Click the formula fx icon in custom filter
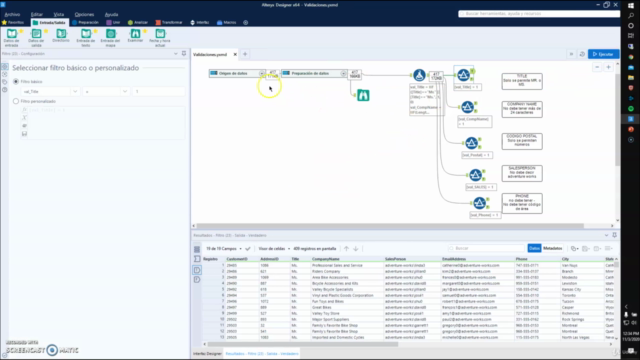 24,110
